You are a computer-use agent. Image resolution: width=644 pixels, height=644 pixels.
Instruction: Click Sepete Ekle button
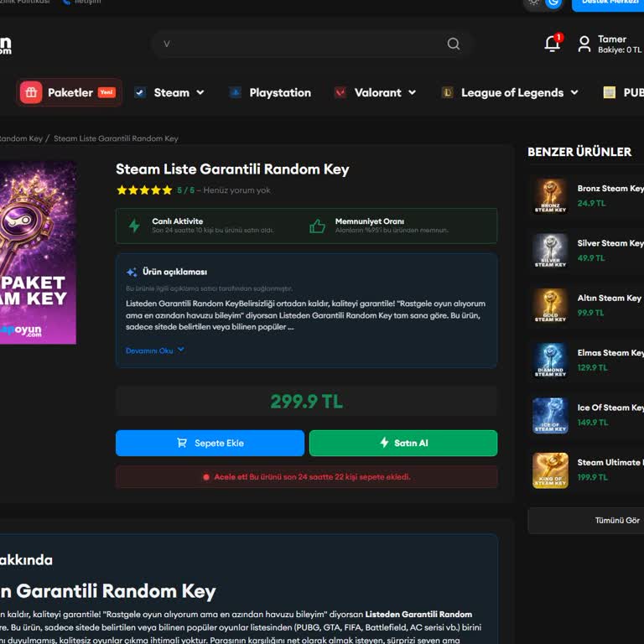point(210,443)
